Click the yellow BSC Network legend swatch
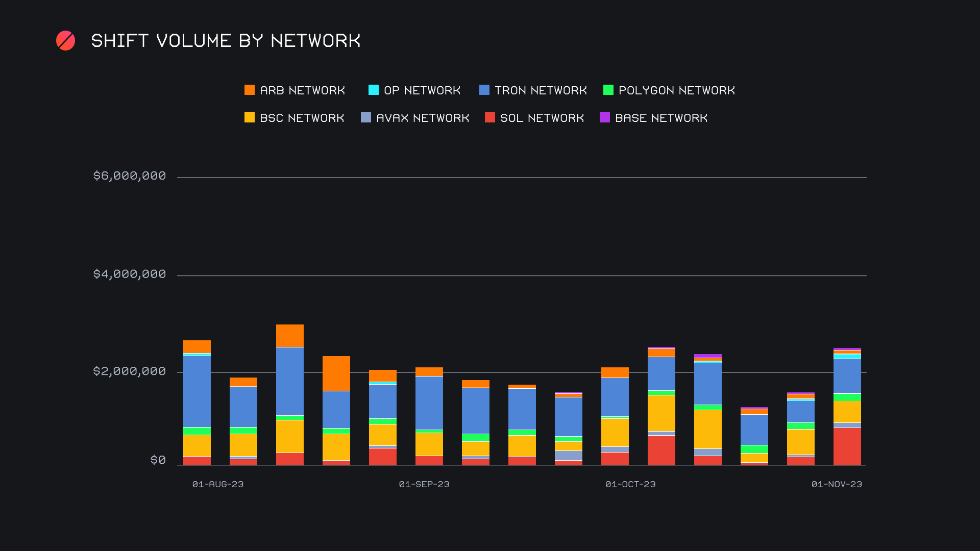Image resolution: width=980 pixels, height=551 pixels. [250, 118]
